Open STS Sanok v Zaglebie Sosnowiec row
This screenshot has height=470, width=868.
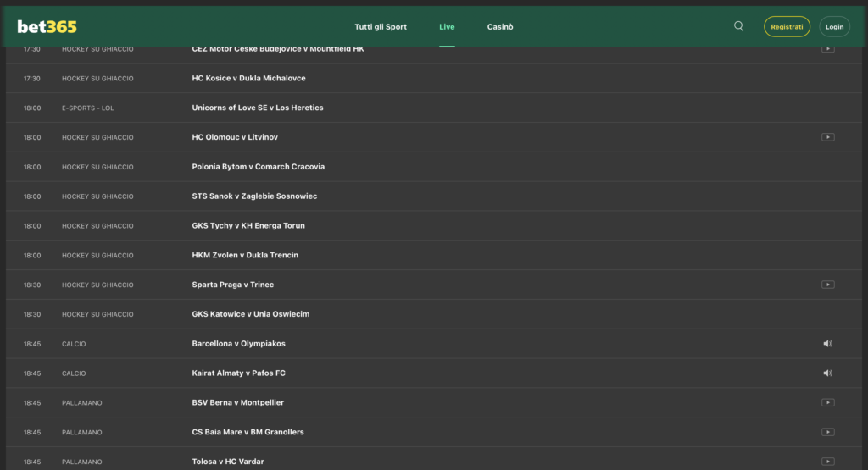pos(254,196)
